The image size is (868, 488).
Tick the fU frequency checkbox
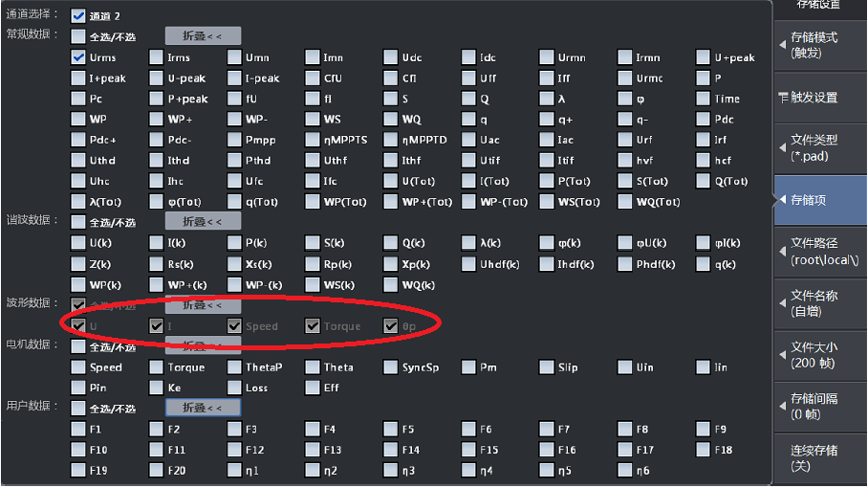tap(234, 99)
